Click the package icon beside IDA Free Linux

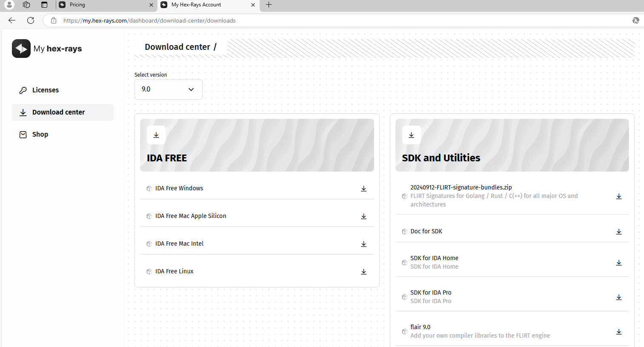point(149,272)
